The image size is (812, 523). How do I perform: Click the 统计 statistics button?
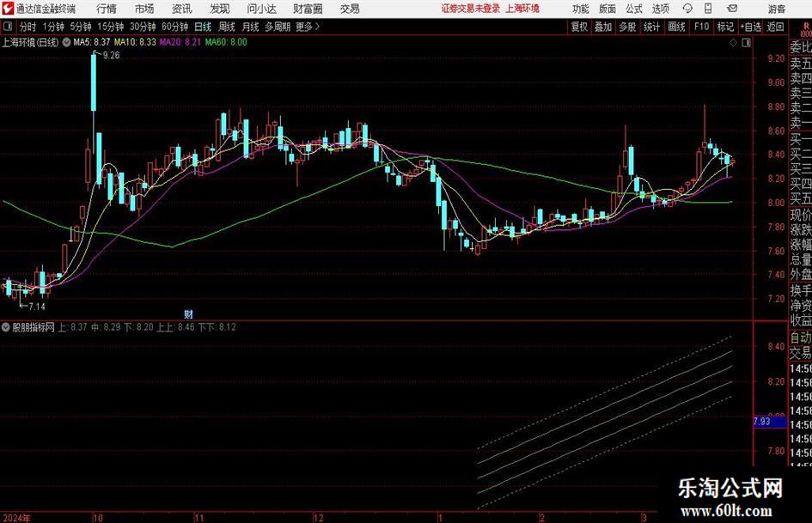(651, 27)
